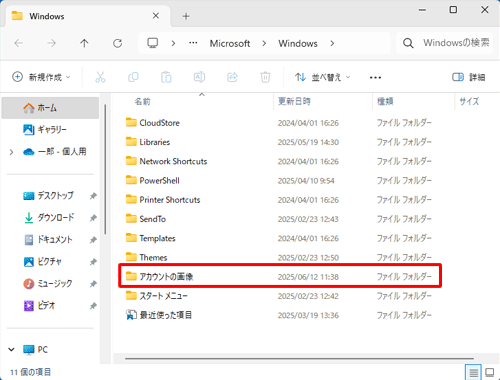Click the Paste clipboard icon
Viewport: 500px width, 380px height.
click(166, 77)
